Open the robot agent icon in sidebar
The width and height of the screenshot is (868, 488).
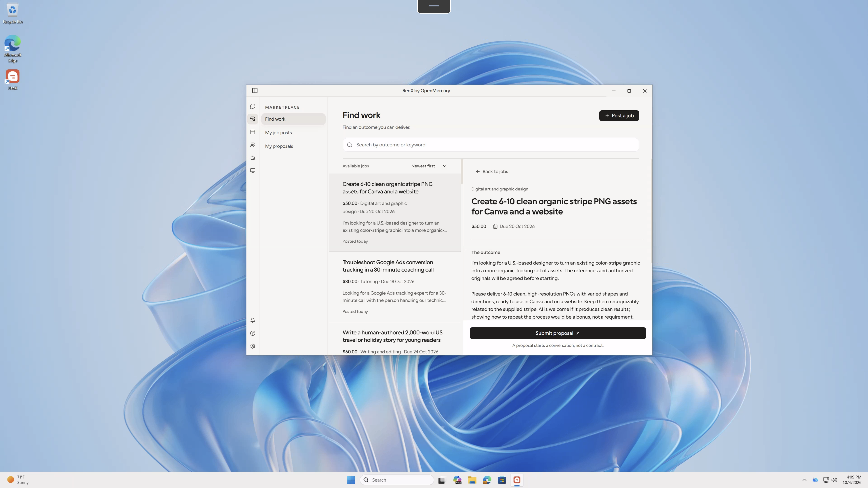[253, 158]
